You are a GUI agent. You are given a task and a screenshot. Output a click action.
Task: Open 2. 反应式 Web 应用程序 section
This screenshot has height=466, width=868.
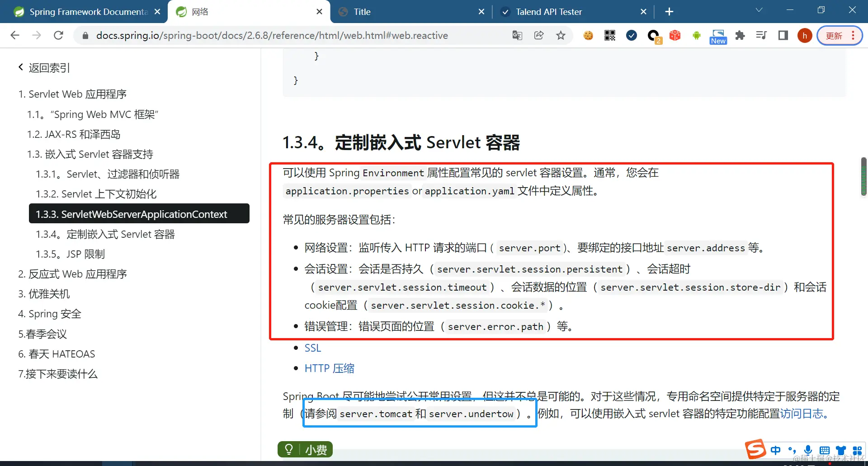point(72,274)
